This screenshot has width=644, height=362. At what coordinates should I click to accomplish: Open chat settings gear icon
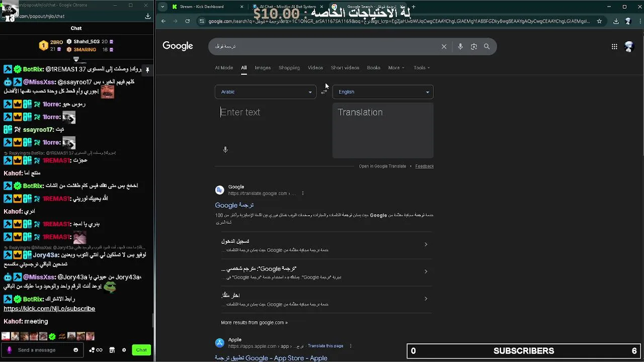[124, 350]
